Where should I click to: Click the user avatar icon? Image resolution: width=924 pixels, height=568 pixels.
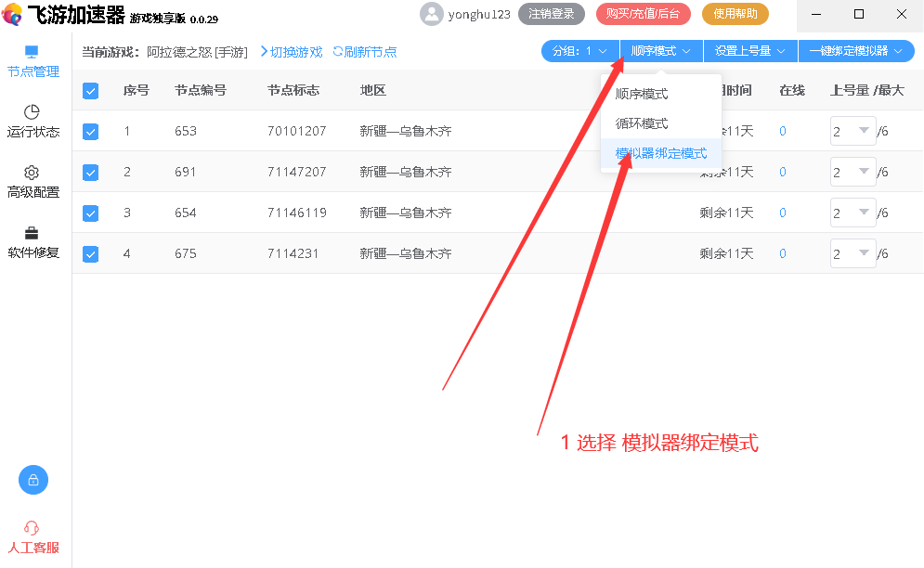click(x=432, y=14)
